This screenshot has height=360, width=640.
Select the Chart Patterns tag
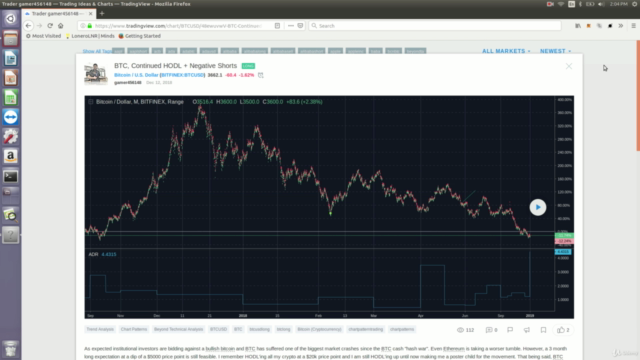click(134, 329)
